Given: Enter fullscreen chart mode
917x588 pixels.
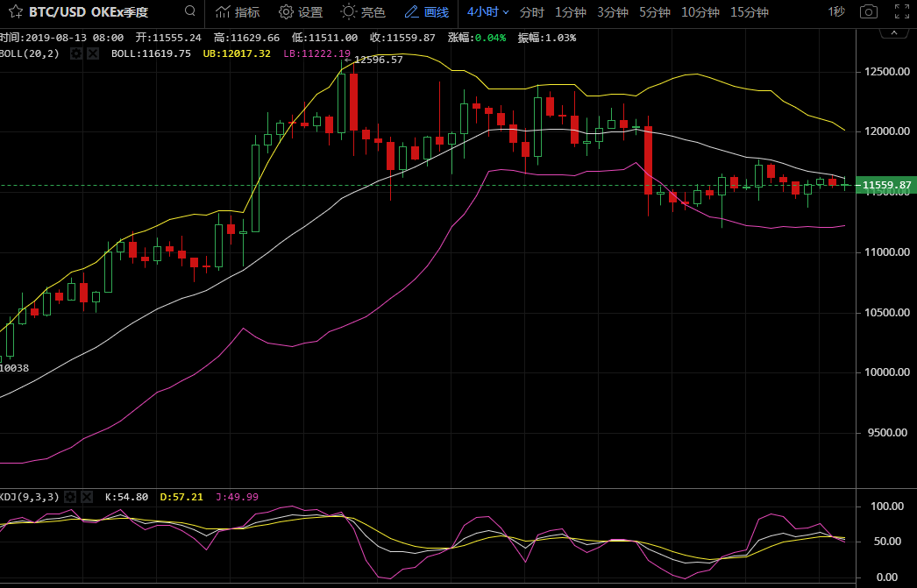Looking at the screenshot, I should point(902,11).
